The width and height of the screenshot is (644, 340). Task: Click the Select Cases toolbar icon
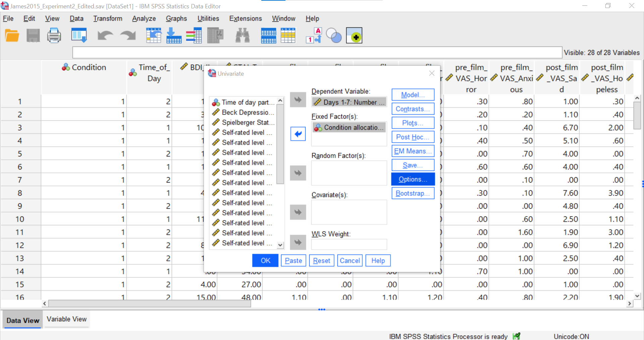(288, 36)
